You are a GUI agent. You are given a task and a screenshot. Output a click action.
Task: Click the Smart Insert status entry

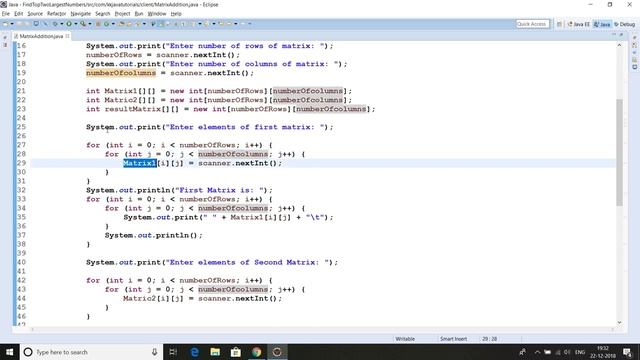[453, 339]
